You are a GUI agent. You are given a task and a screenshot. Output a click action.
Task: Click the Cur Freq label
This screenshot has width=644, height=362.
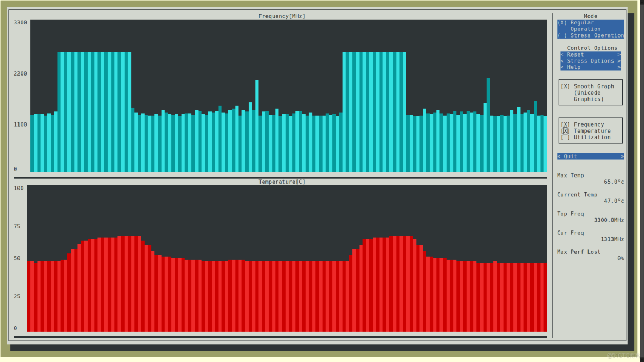pos(570,233)
